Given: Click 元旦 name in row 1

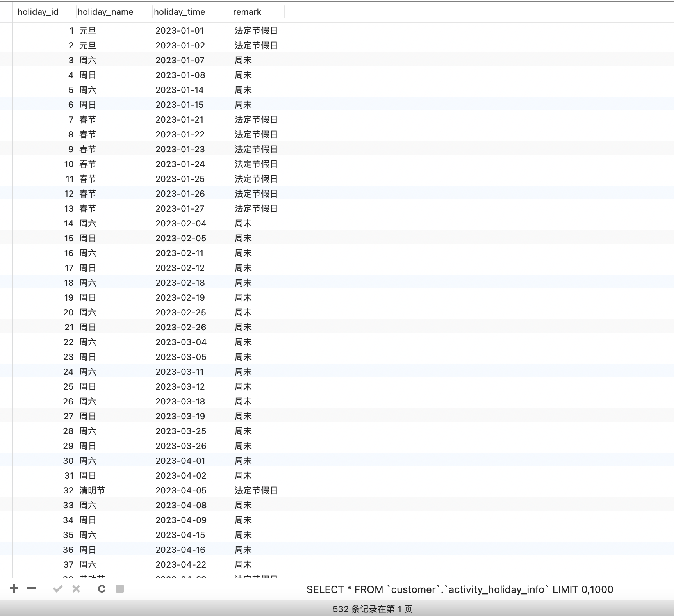Looking at the screenshot, I should (x=87, y=30).
